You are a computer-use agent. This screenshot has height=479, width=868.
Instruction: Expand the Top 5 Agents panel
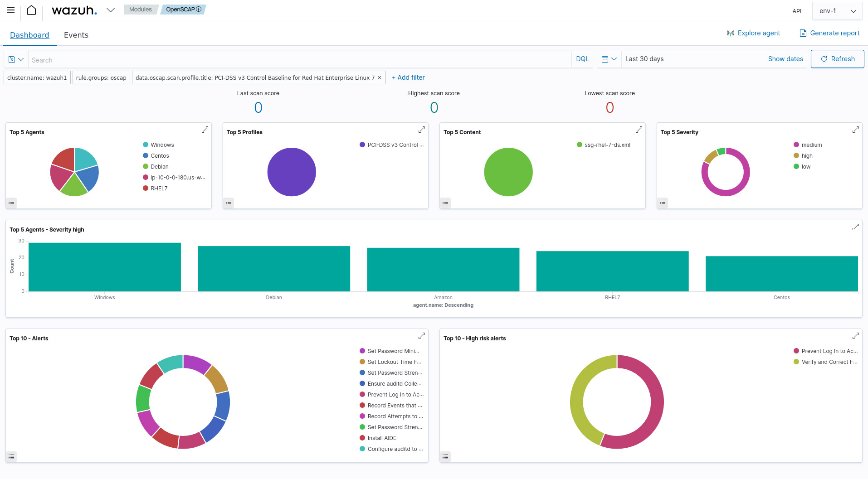(205, 130)
